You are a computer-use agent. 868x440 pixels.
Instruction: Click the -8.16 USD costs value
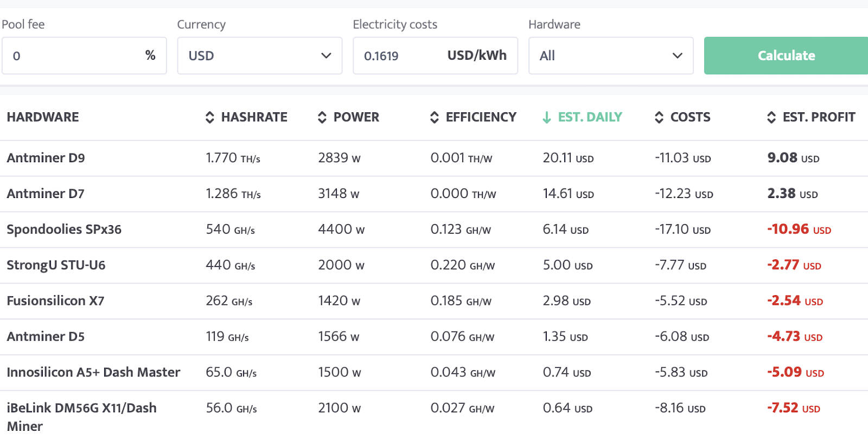pos(680,409)
